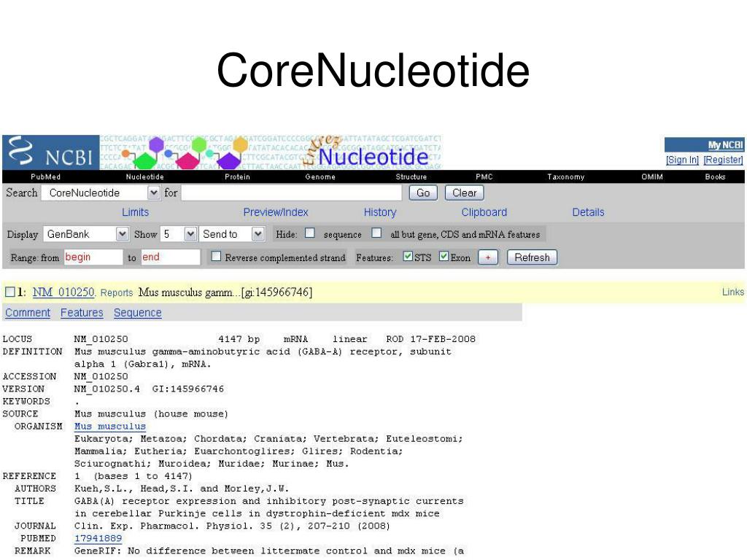Screen dimensions: 747x560
Task: Open the NM_010250 record link
Action: pyautogui.click(x=63, y=292)
